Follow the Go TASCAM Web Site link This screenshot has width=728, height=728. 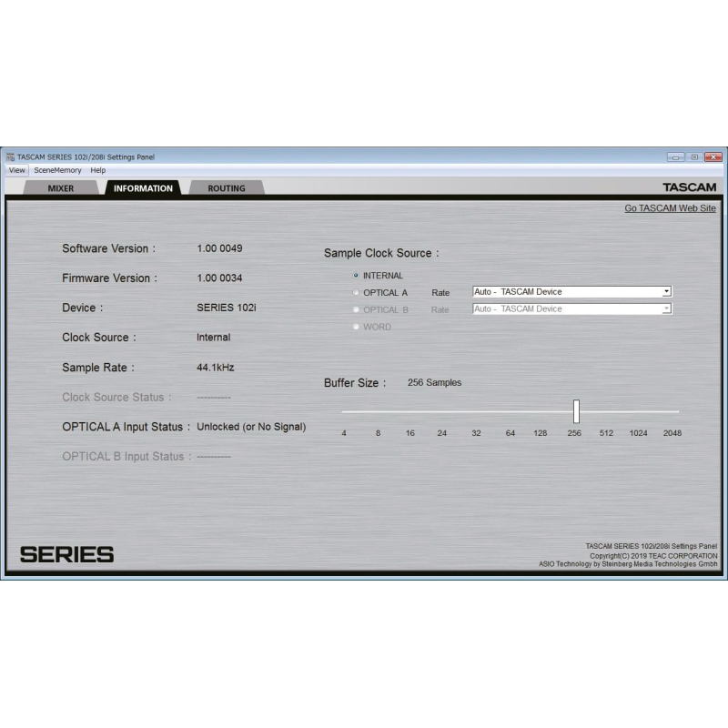(670, 208)
